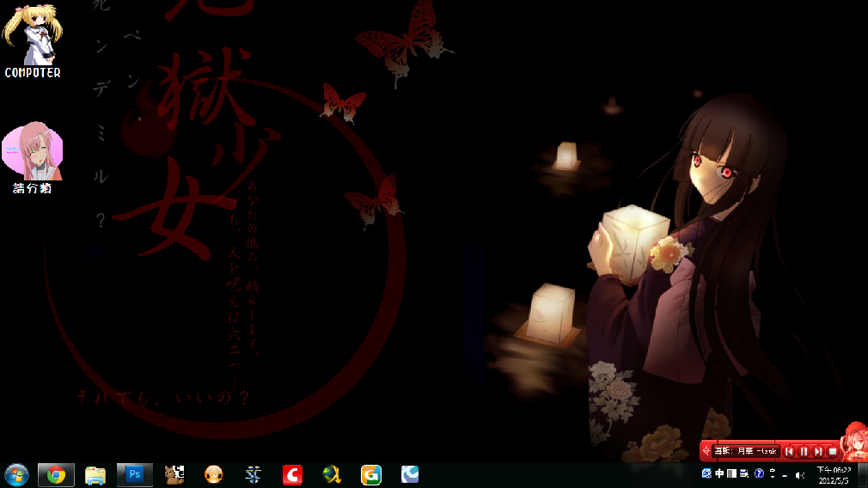
Task: Switch to Photoshop in the taskbar
Action: click(x=135, y=475)
